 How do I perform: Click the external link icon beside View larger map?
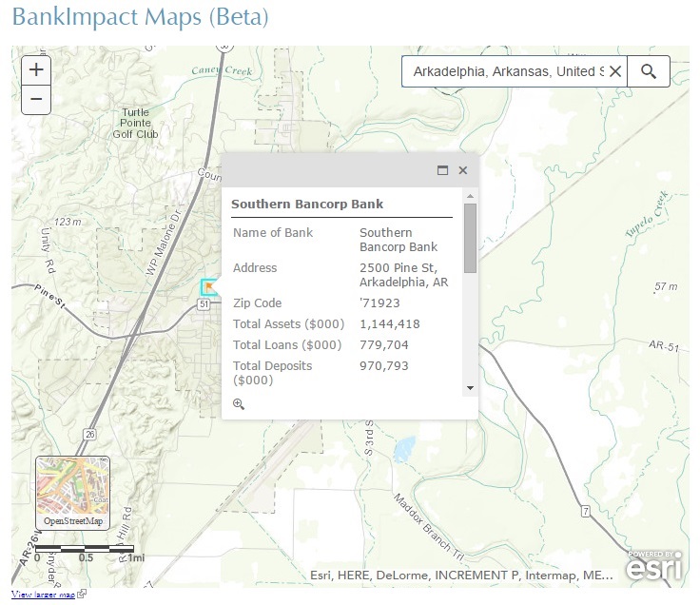click(x=82, y=594)
